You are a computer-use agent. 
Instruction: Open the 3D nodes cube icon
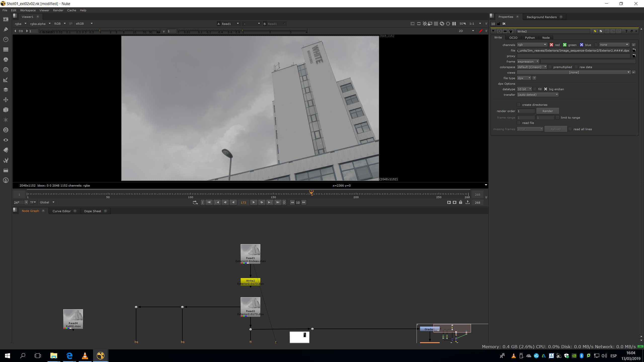(x=6, y=110)
